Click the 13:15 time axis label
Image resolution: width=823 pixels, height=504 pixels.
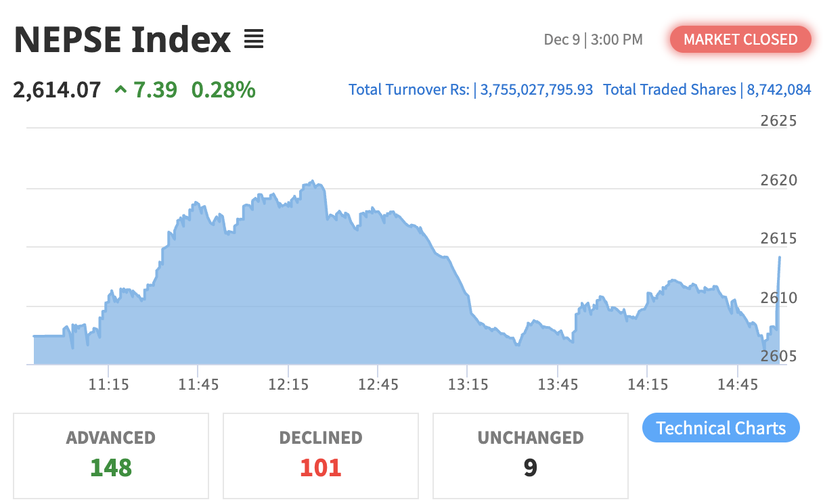pyautogui.click(x=468, y=384)
